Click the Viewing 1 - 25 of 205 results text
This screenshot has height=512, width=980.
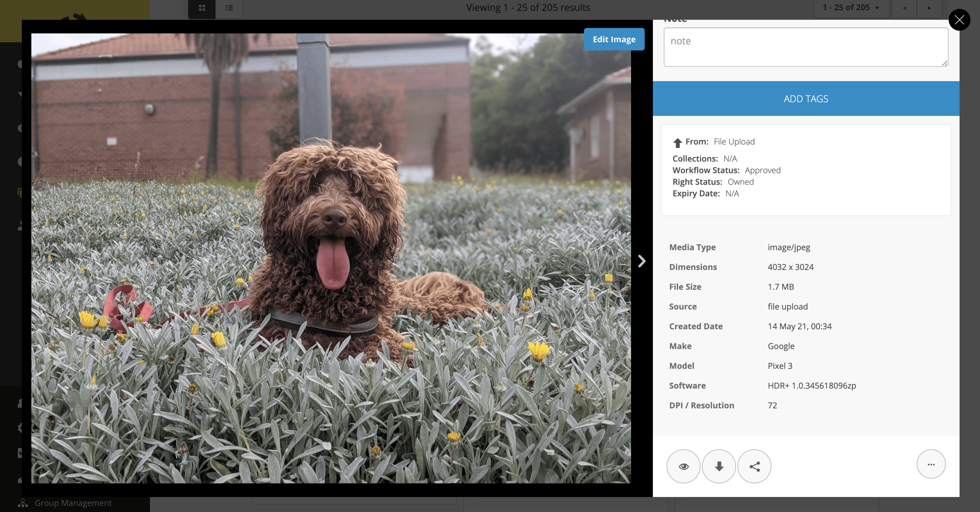pos(528,7)
